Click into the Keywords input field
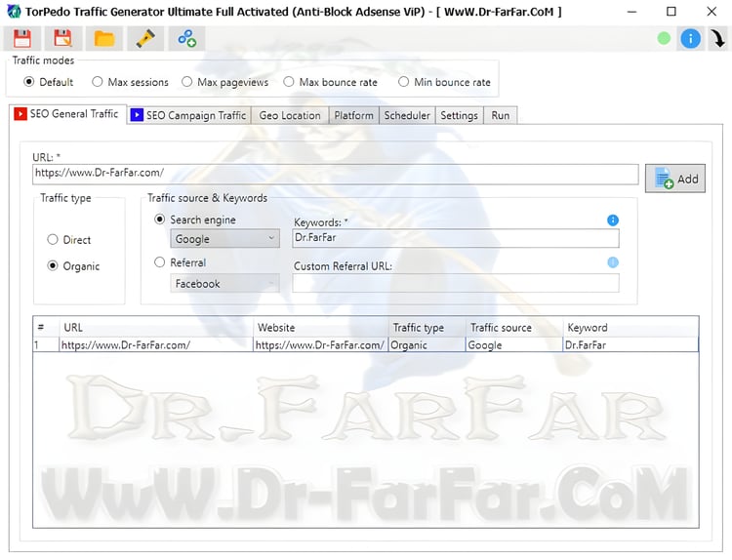 (456, 238)
